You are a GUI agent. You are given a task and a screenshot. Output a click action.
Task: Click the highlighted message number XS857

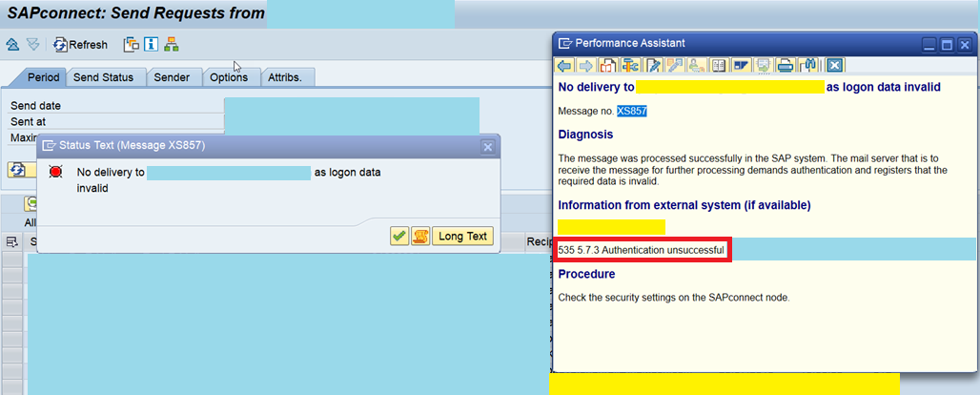(x=632, y=111)
